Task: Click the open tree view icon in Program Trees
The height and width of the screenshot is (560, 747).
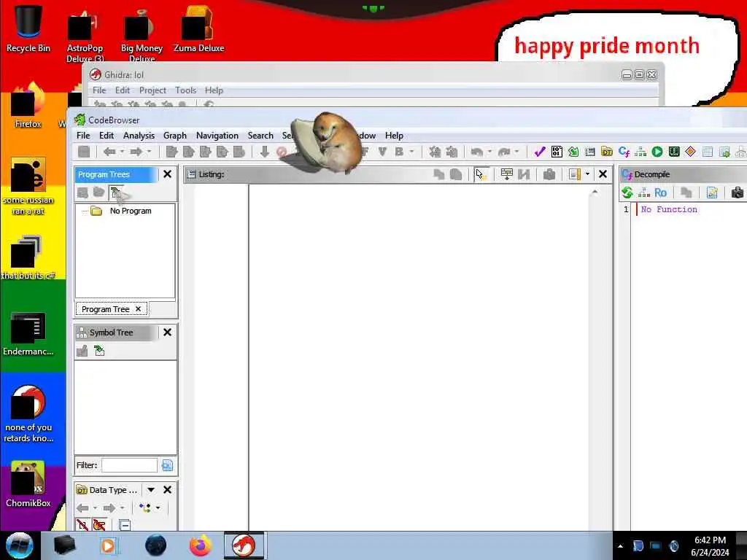Action: (x=115, y=192)
